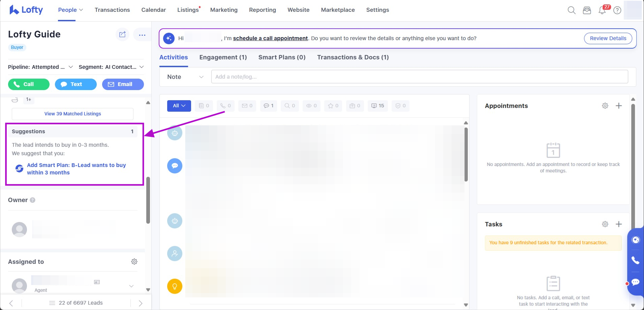The height and width of the screenshot is (310, 644).
Task: Add a new task with plus icon
Action: point(619,224)
